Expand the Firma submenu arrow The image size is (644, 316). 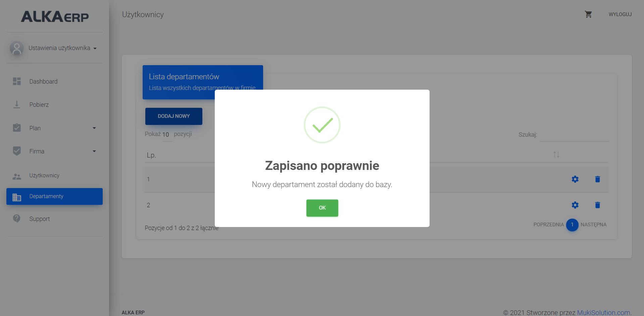point(94,151)
